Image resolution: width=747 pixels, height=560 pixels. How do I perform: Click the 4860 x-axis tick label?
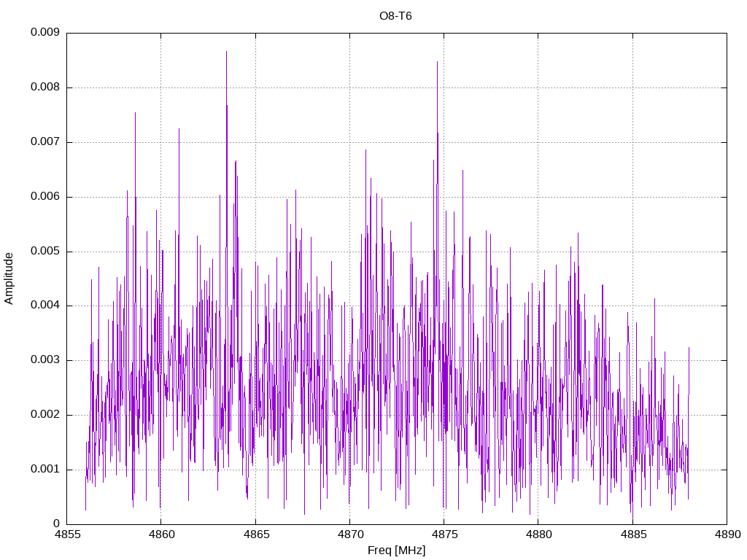pos(161,534)
